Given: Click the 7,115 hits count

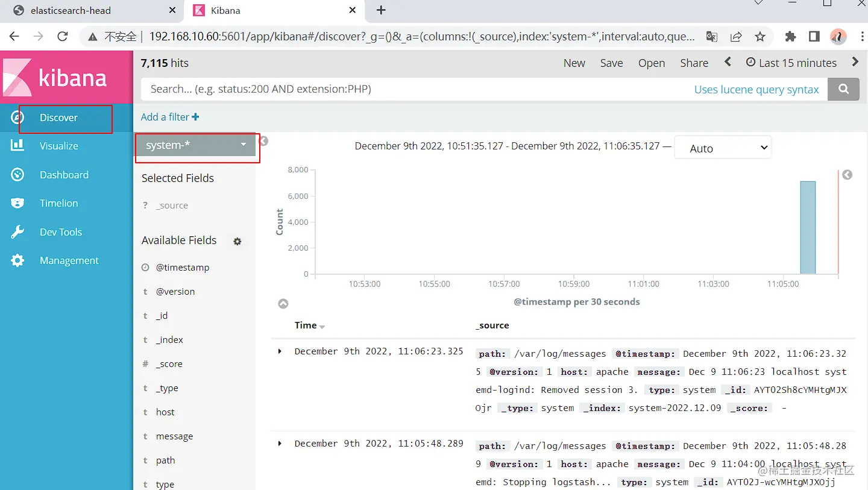Looking at the screenshot, I should tap(165, 63).
